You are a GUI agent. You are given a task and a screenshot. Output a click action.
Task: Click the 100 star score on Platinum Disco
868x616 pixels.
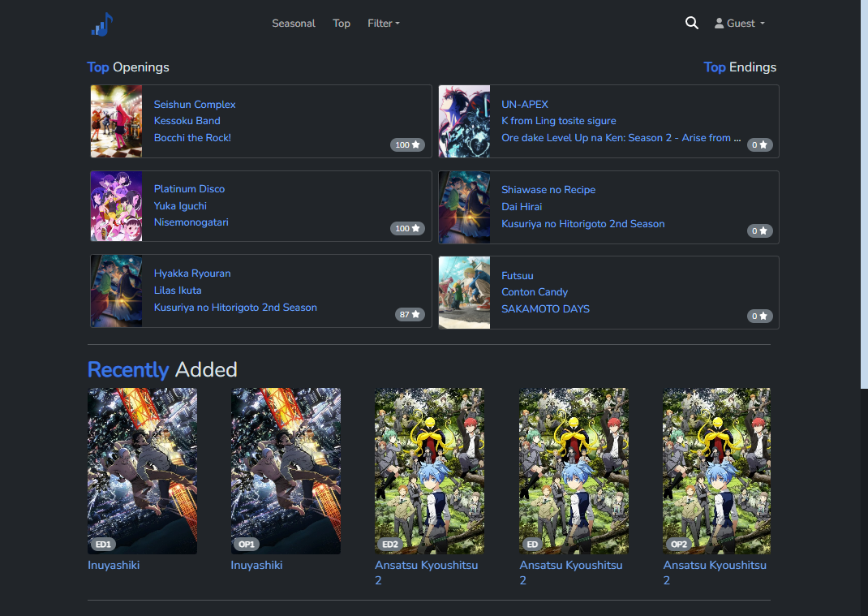pyautogui.click(x=407, y=228)
